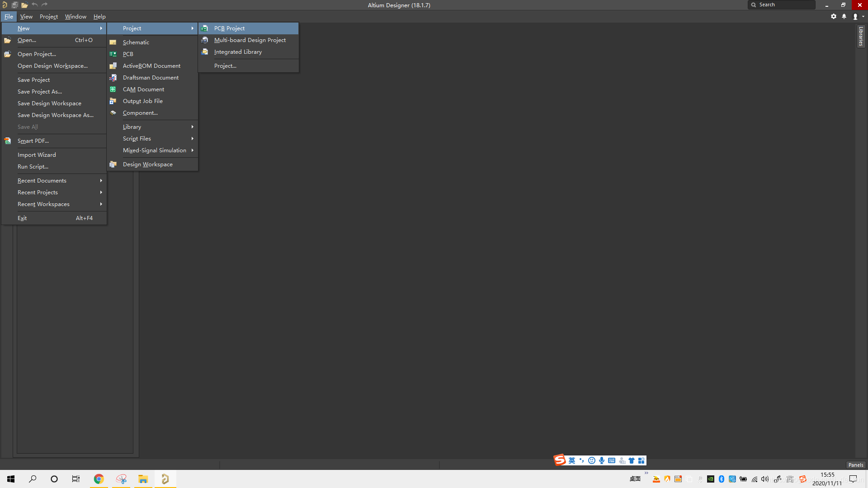
Task: Click the Open folder icon in File menu
Action: point(8,40)
